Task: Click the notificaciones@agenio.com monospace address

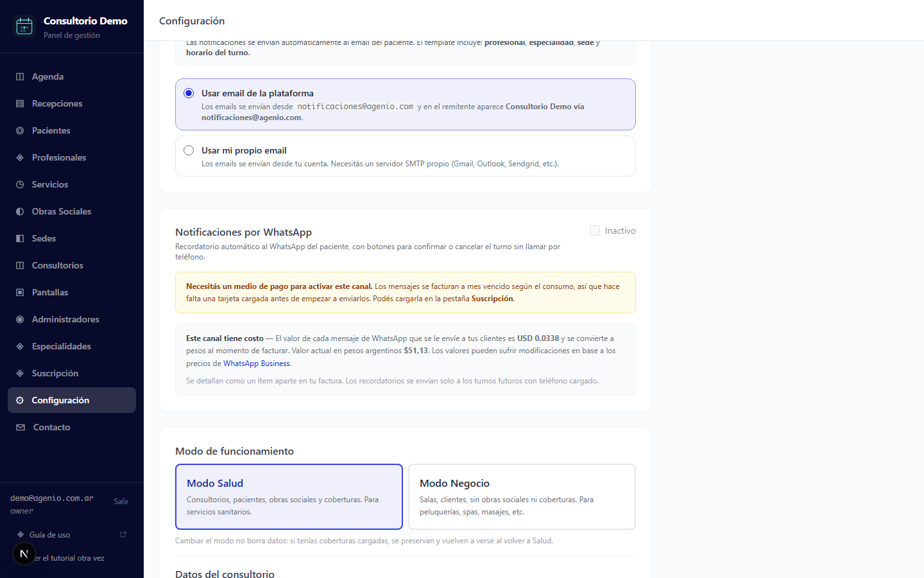Action: [x=355, y=107]
